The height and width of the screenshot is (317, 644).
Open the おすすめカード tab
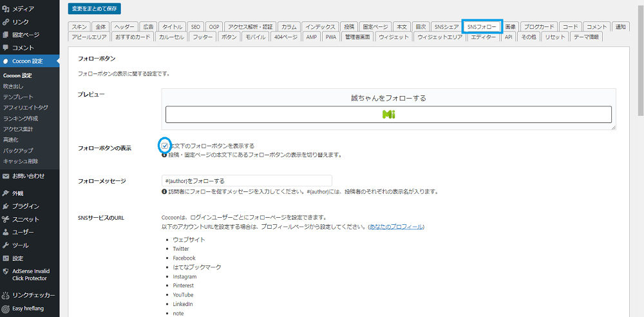tap(133, 37)
